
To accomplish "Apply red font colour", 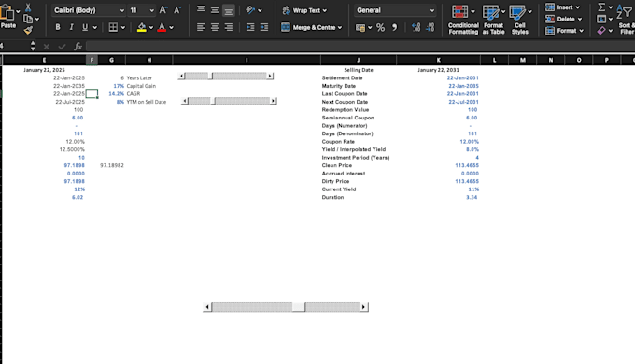I will click(x=162, y=27).
